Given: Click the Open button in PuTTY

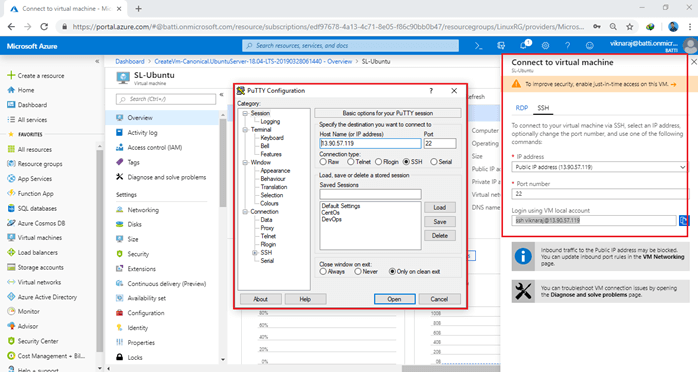Looking at the screenshot, I should 394,299.
